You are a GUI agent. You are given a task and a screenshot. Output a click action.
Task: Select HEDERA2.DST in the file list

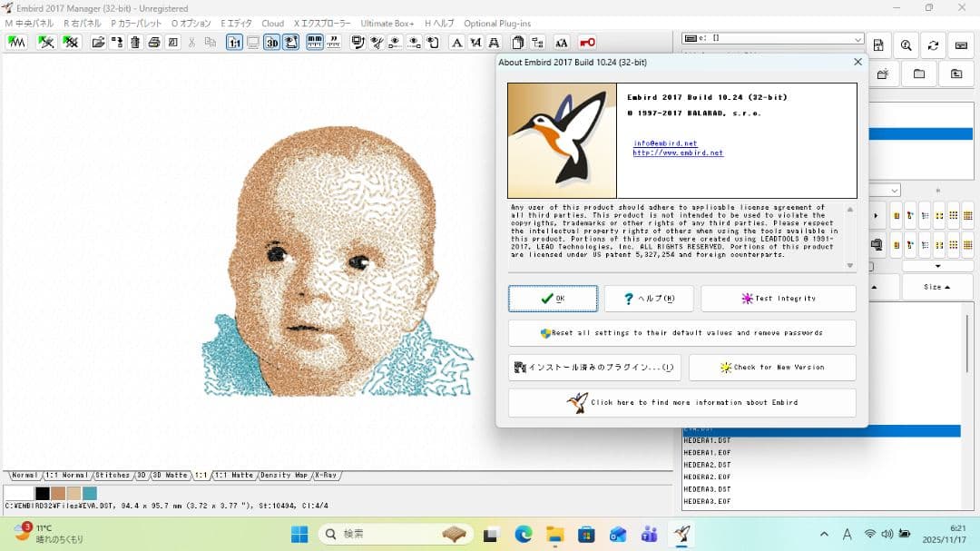coord(707,465)
